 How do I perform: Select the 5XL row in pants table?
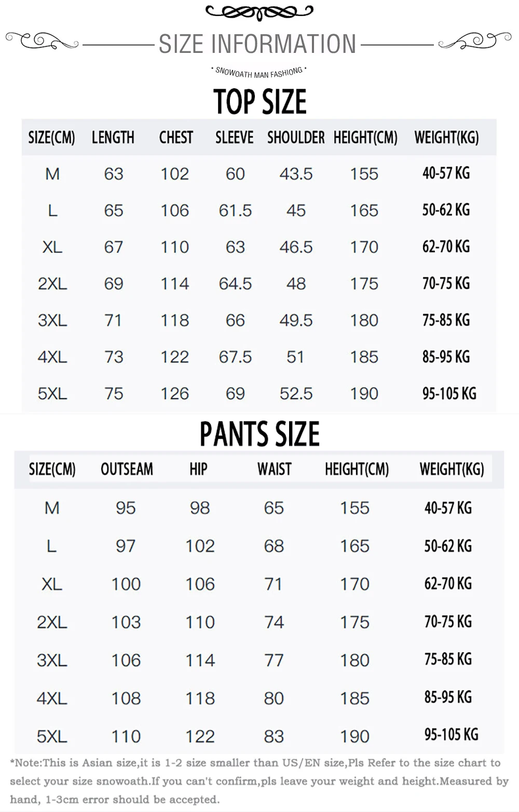click(259, 736)
